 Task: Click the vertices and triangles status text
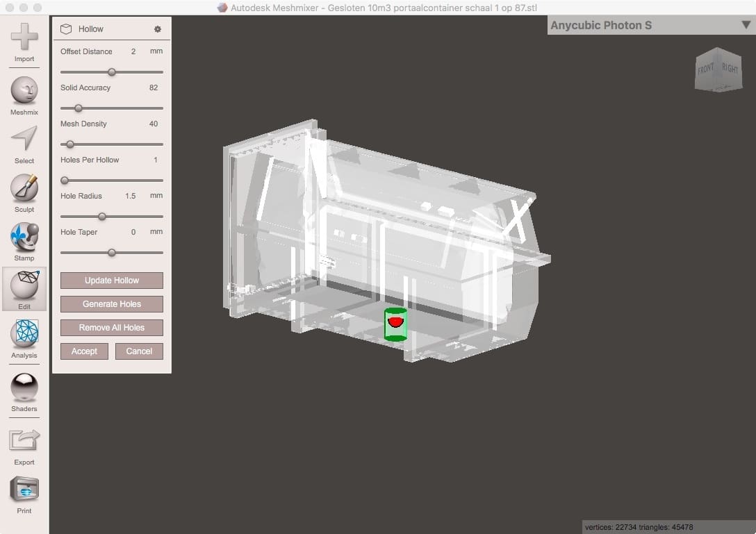point(639,527)
